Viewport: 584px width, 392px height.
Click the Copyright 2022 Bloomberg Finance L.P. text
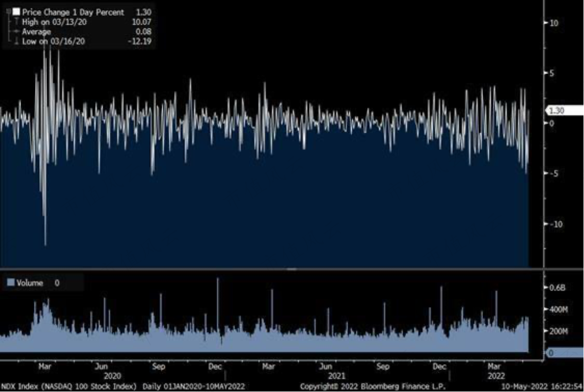coord(373,387)
